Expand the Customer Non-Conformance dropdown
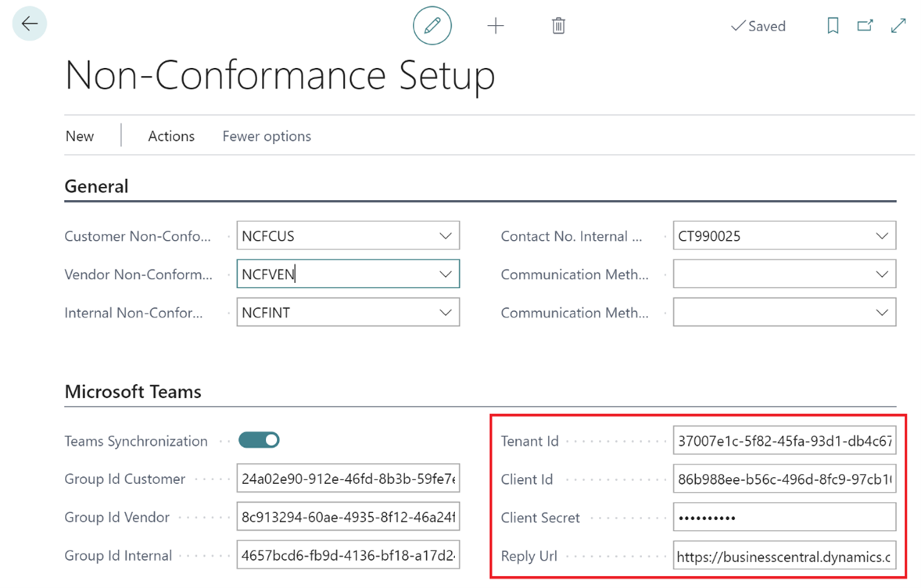This screenshot has width=921, height=588. (445, 236)
